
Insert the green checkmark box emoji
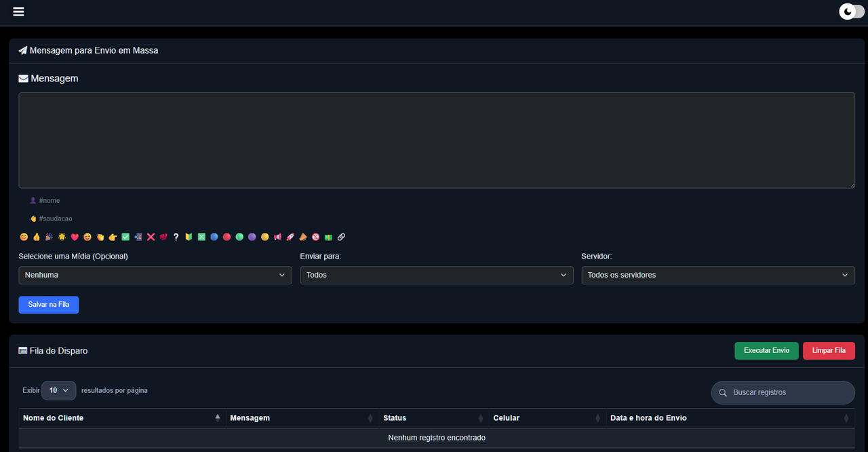coord(125,237)
